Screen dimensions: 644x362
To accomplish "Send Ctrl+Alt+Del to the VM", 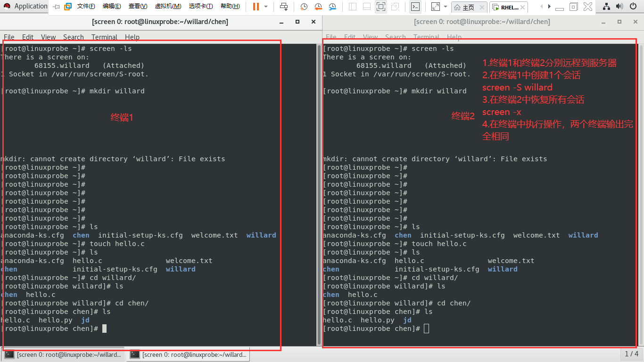I will (284, 7).
